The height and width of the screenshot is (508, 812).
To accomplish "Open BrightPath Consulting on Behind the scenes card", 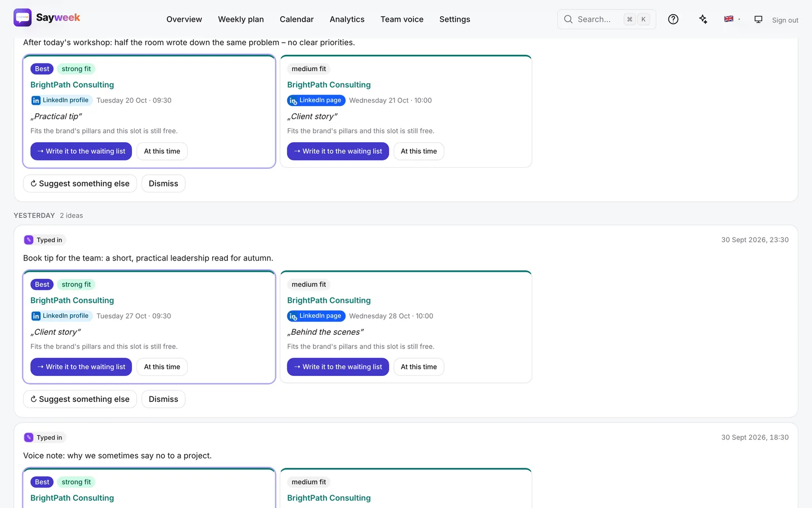I will 329,300.
